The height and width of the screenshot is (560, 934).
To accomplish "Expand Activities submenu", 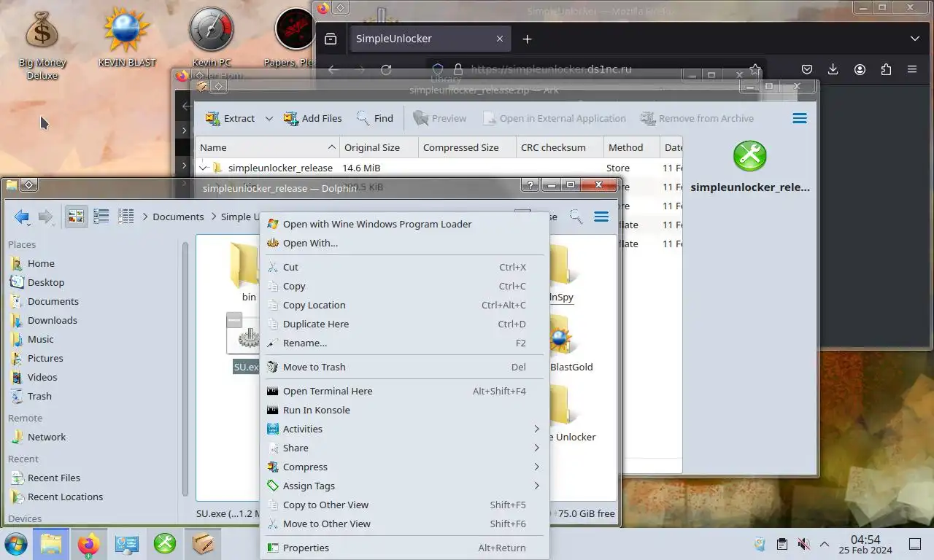I will point(404,429).
